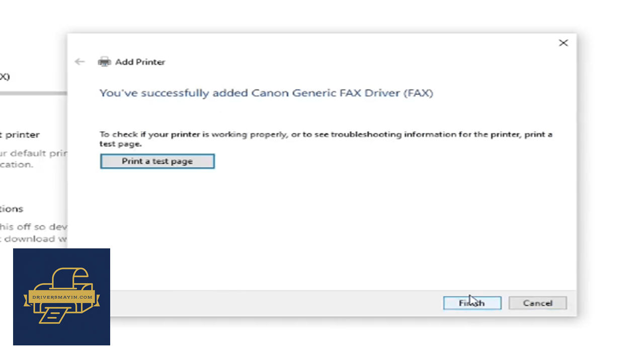644x362 pixels.
Task: Click the partial 'tions' heading in background
Action: tap(12, 209)
